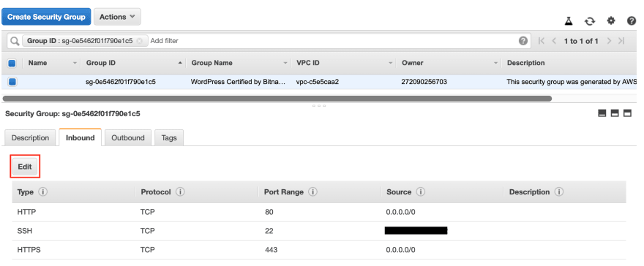Open Owner column dropdown arrow

click(495, 63)
